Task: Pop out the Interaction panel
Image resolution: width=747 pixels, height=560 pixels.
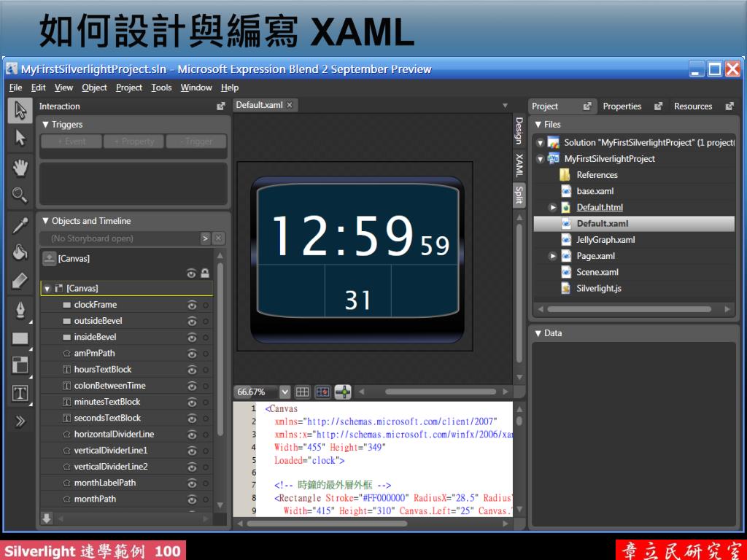Action: point(220,106)
